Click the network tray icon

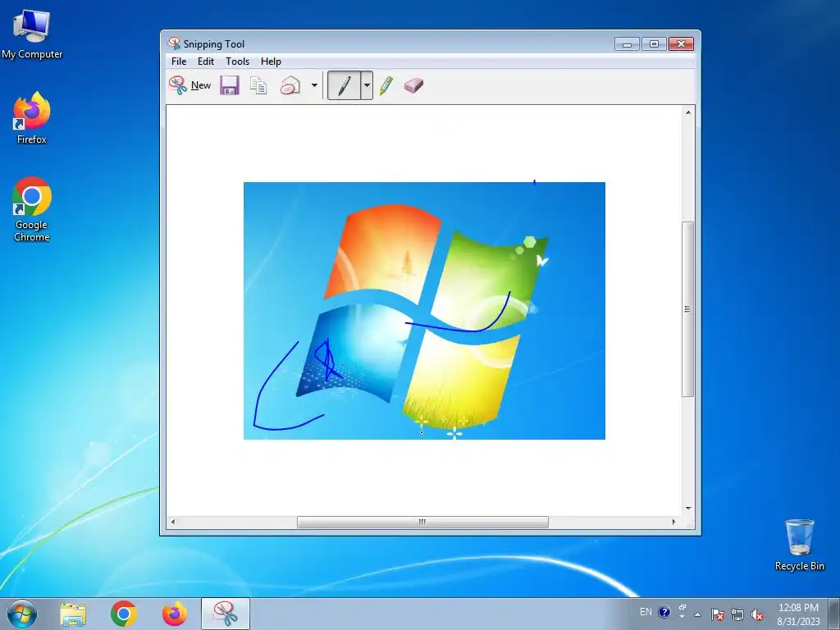coord(737,614)
